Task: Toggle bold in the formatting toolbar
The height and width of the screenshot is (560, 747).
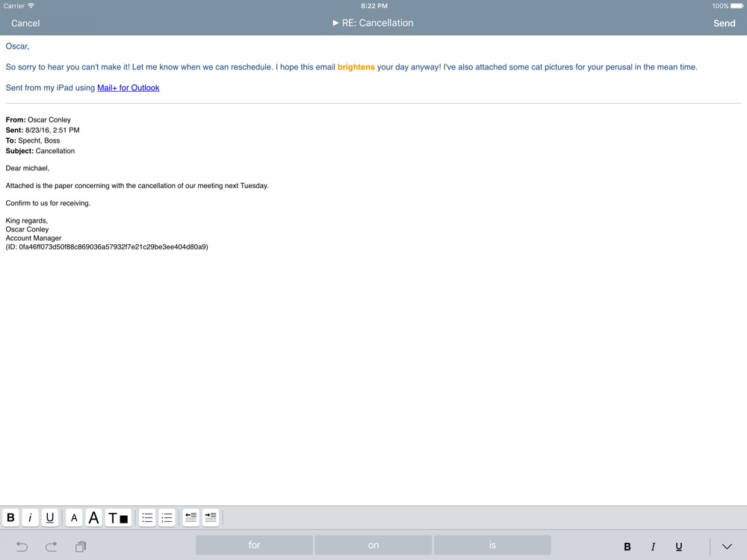Action: point(10,517)
